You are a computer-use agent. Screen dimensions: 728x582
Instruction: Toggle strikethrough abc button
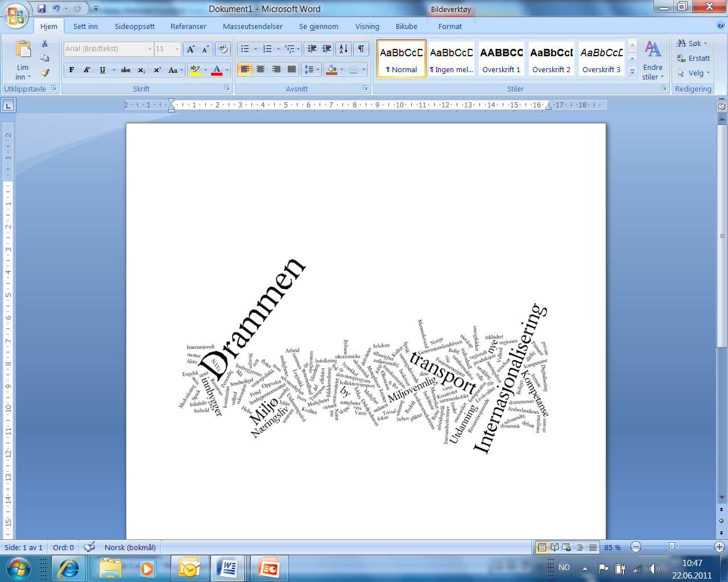126,70
